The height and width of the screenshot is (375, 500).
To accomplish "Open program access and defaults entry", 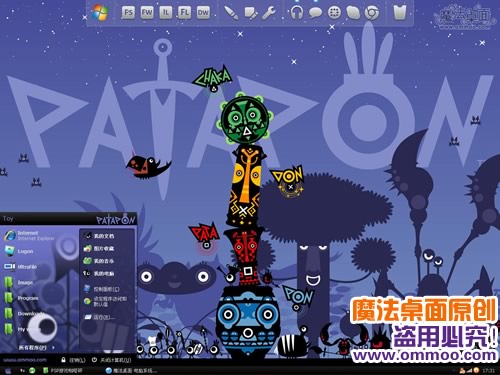I will (x=105, y=301).
